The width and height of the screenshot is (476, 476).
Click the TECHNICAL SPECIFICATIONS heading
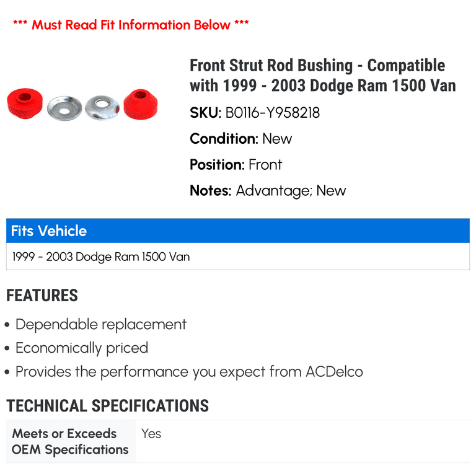tap(107, 406)
